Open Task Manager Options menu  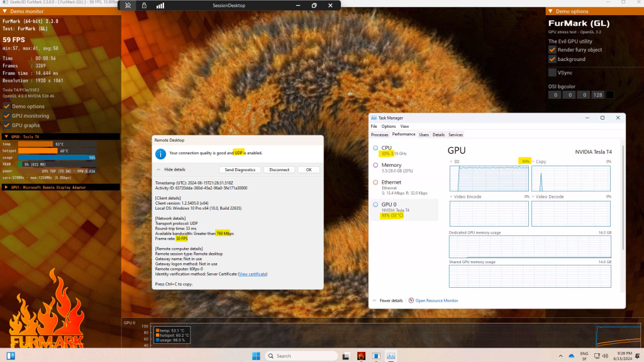tap(389, 127)
